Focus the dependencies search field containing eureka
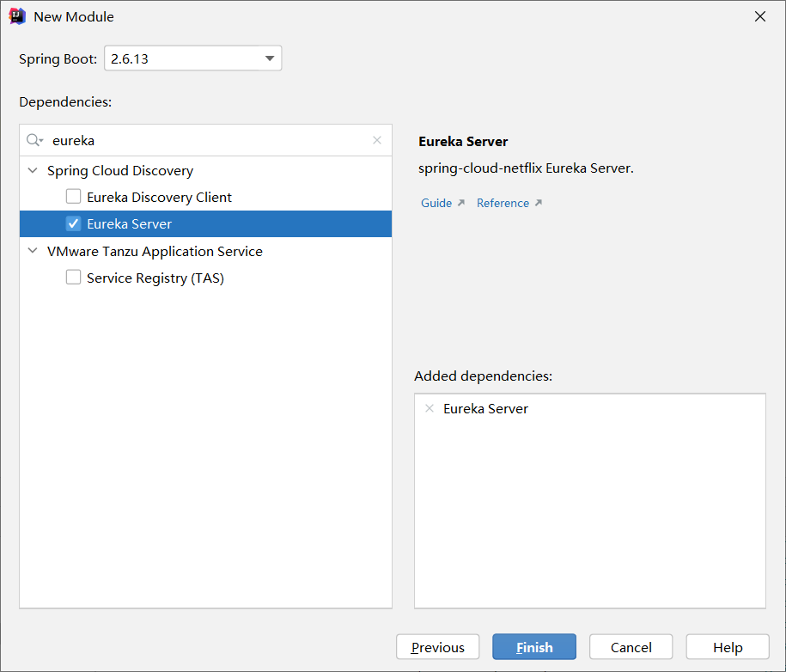The width and height of the screenshot is (786, 672). coord(205,140)
